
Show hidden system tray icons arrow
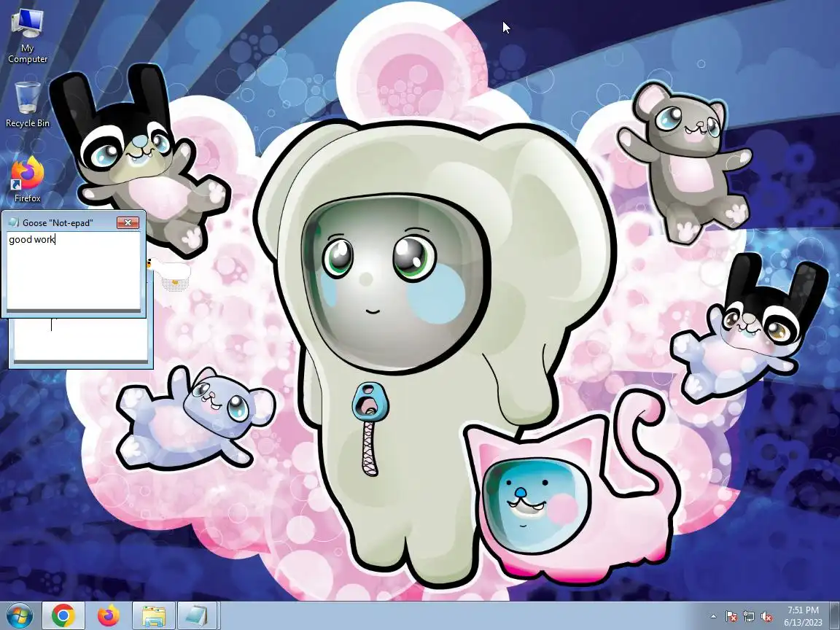click(713, 616)
